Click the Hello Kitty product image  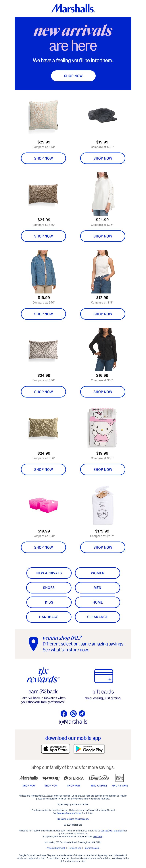pos(102,428)
